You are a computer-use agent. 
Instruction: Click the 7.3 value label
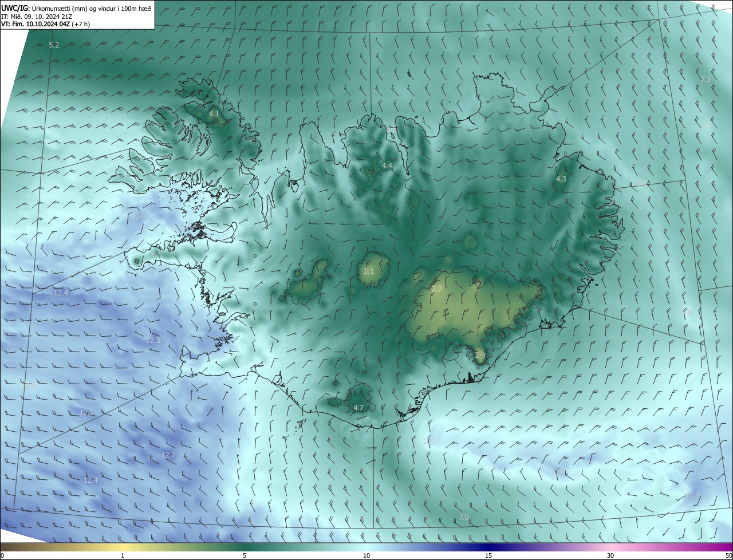(x=706, y=79)
